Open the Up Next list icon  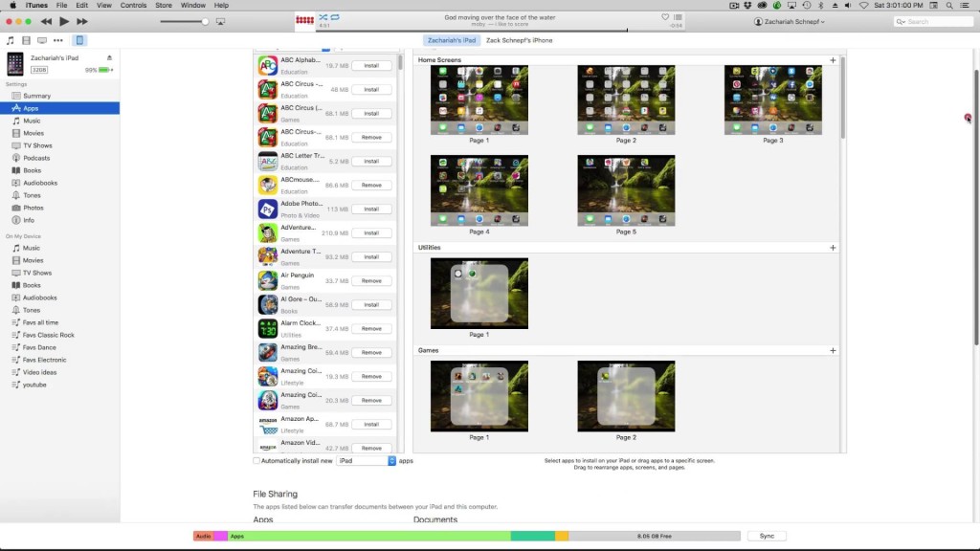[x=678, y=16]
